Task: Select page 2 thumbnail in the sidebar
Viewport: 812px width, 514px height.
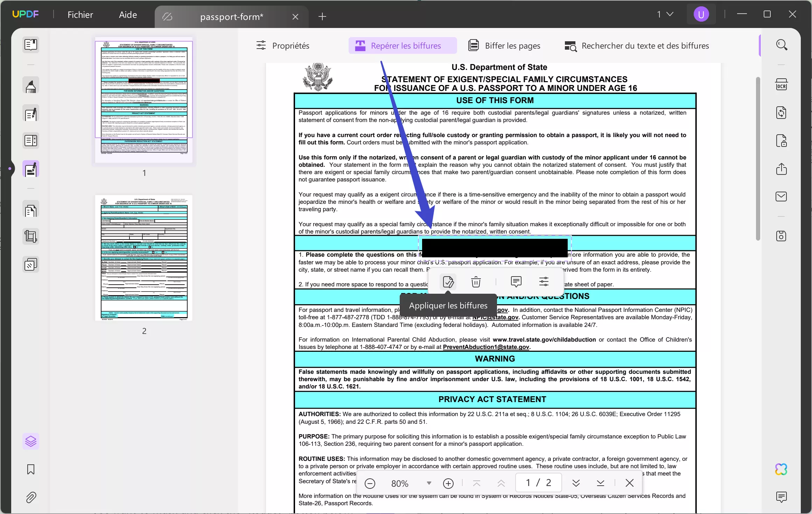Action: 144,259
